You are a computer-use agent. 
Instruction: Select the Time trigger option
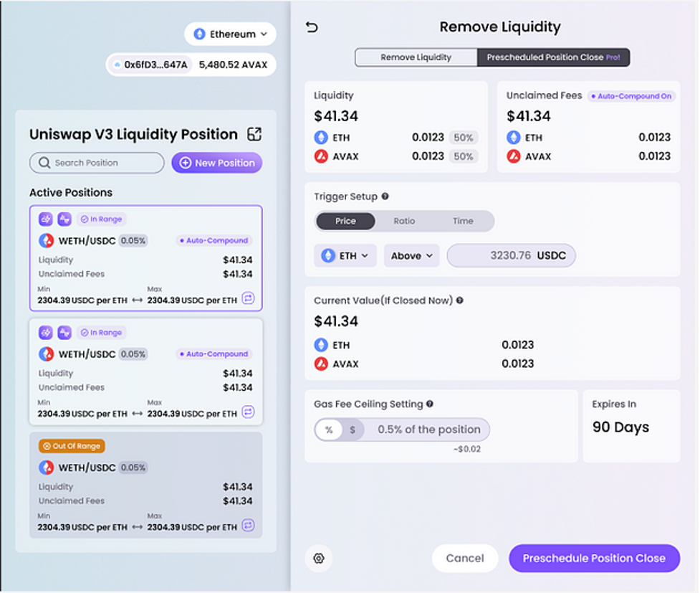tap(463, 221)
